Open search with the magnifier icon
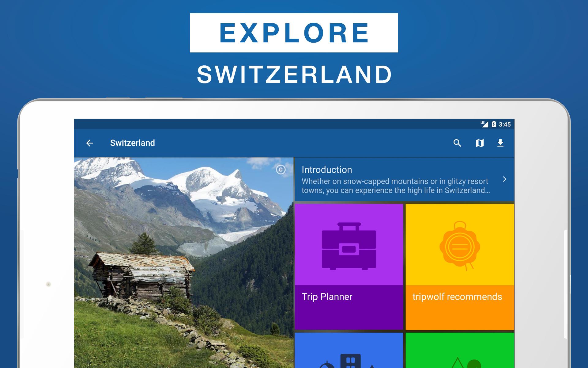This screenshot has height=368, width=588. 457,143
